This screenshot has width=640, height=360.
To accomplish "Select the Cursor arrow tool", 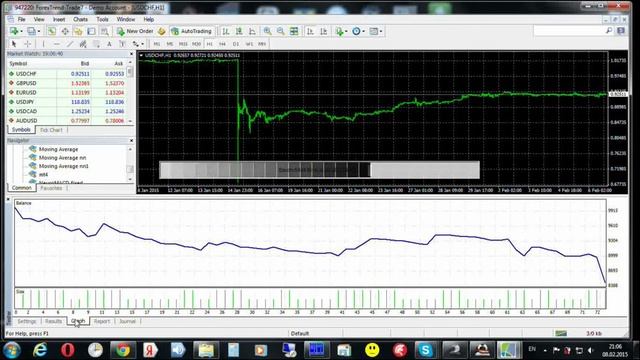I will [14, 44].
